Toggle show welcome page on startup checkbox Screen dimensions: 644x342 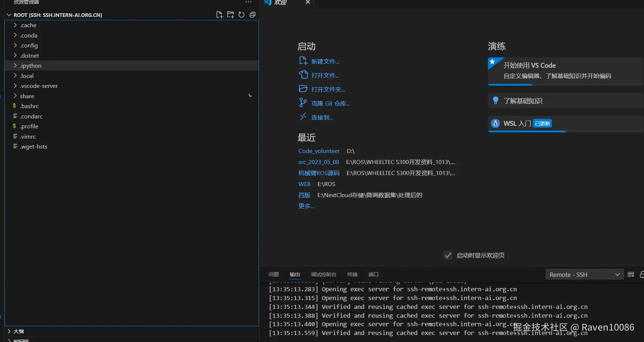click(x=448, y=255)
